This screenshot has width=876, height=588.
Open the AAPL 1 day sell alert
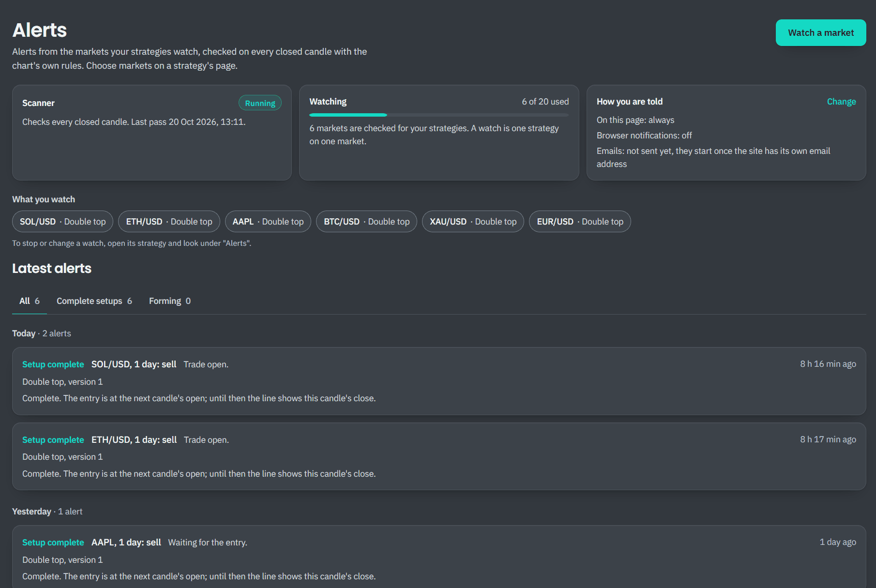(439, 558)
